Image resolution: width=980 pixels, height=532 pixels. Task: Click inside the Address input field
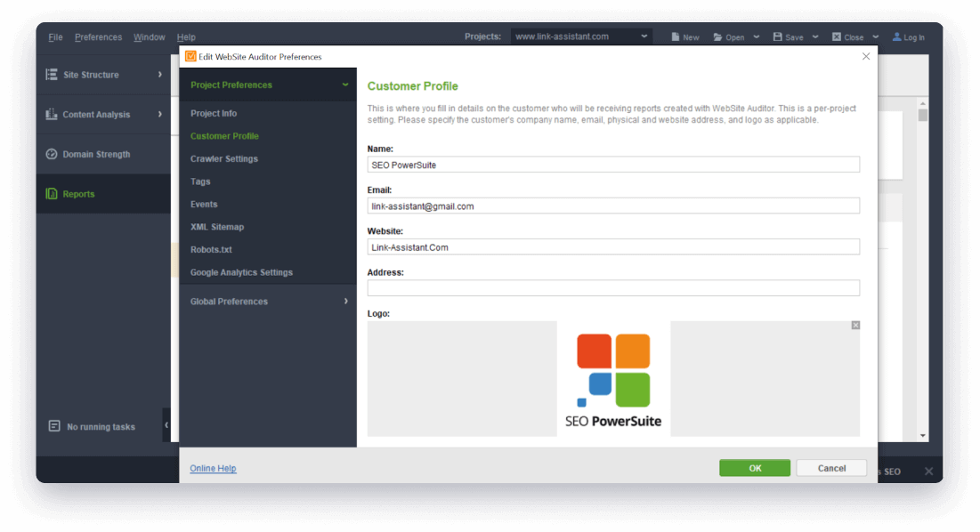(613, 288)
